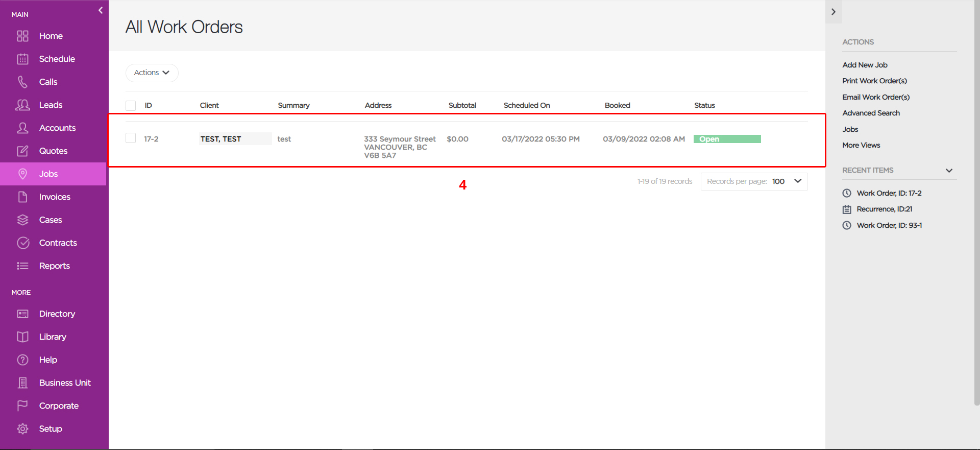Select Leads in the sidebar menu
This screenshot has height=450, width=980.
click(x=51, y=105)
